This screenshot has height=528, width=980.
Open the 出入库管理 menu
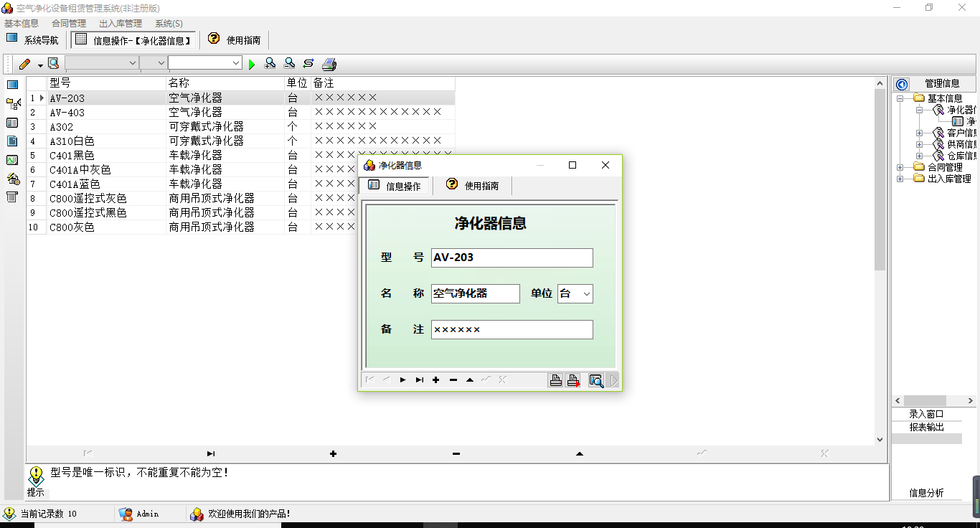pyautogui.click(x=121, y=24)
